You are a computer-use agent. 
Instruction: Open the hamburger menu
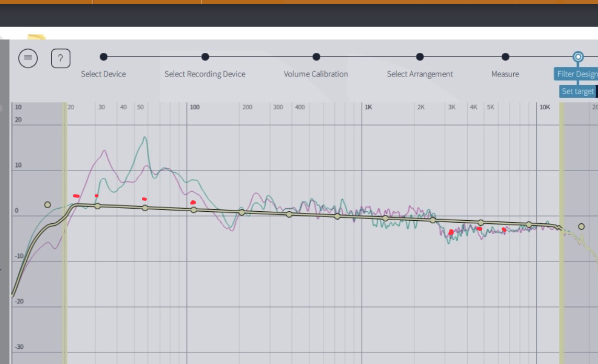coord(28,58)
